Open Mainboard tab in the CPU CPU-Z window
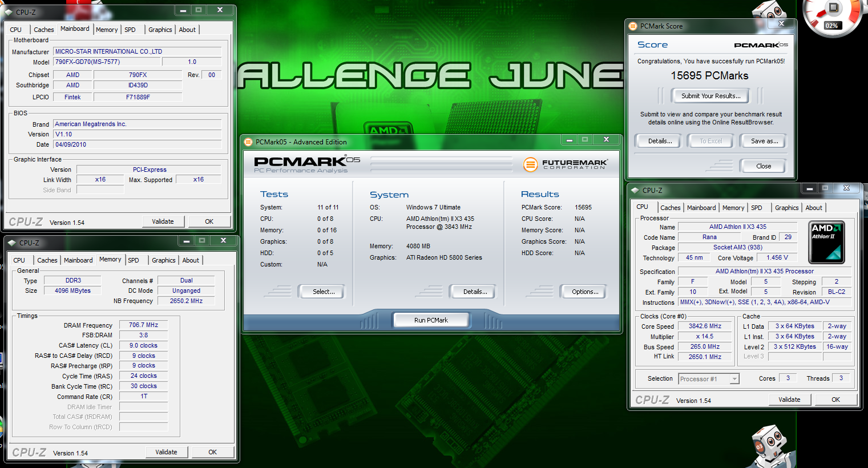 [x=701, y=208]
